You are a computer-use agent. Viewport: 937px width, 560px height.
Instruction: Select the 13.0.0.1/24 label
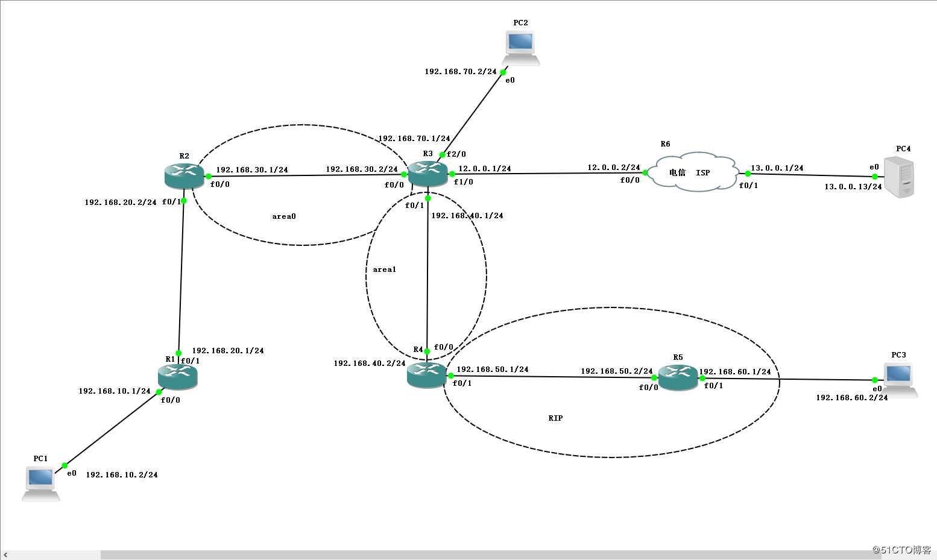point(777,168)
